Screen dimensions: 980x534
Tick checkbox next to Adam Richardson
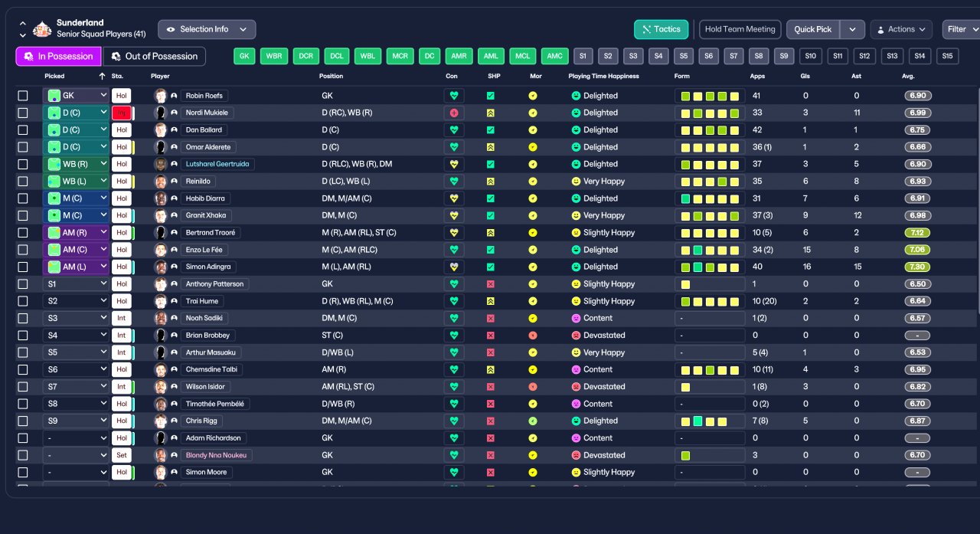click(x=23, y=438)
